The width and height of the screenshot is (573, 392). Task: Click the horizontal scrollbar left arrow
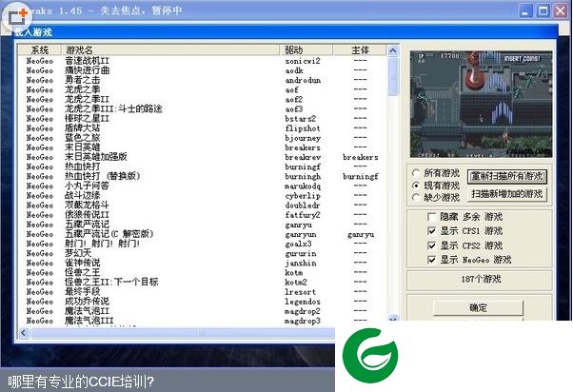24,332
